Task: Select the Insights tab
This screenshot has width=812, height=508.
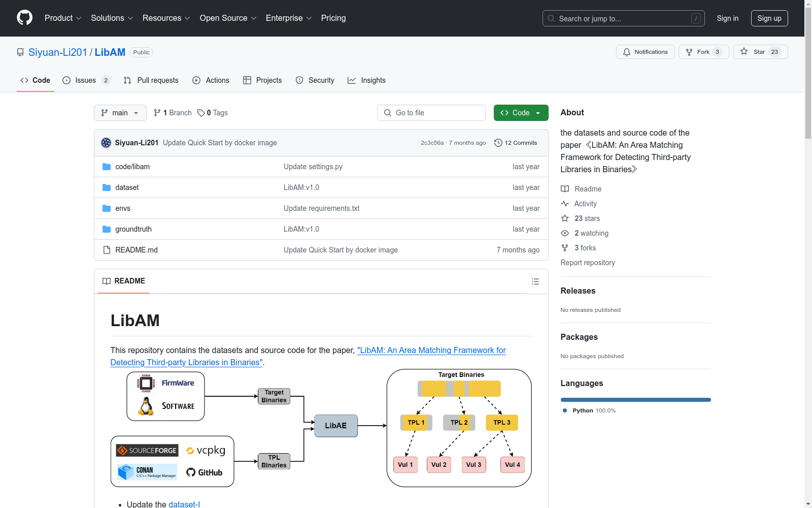Action: [366, 80]
